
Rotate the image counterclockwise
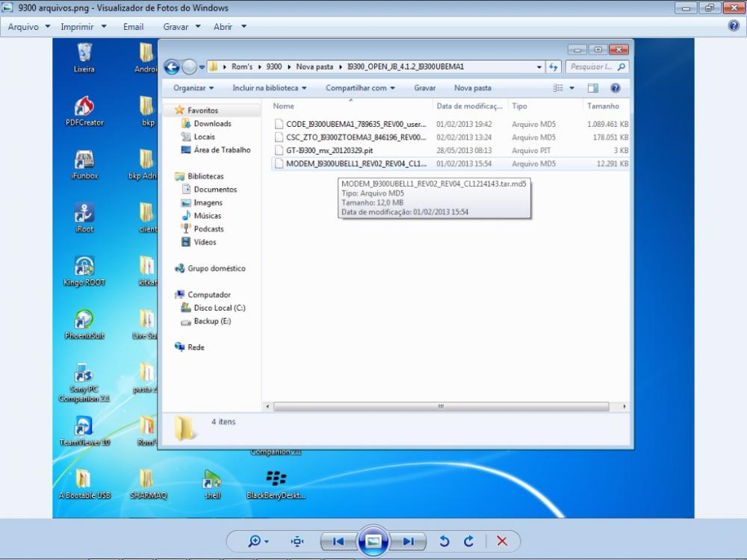[x=444, y=541]
